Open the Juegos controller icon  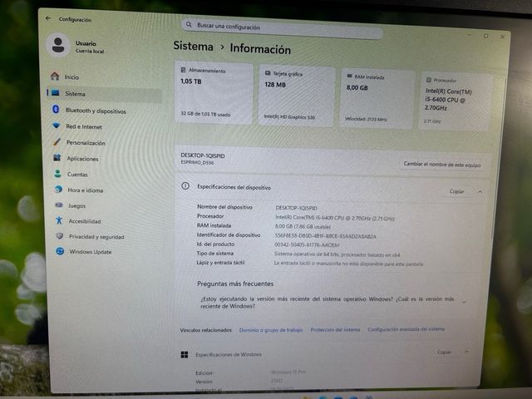59,205
